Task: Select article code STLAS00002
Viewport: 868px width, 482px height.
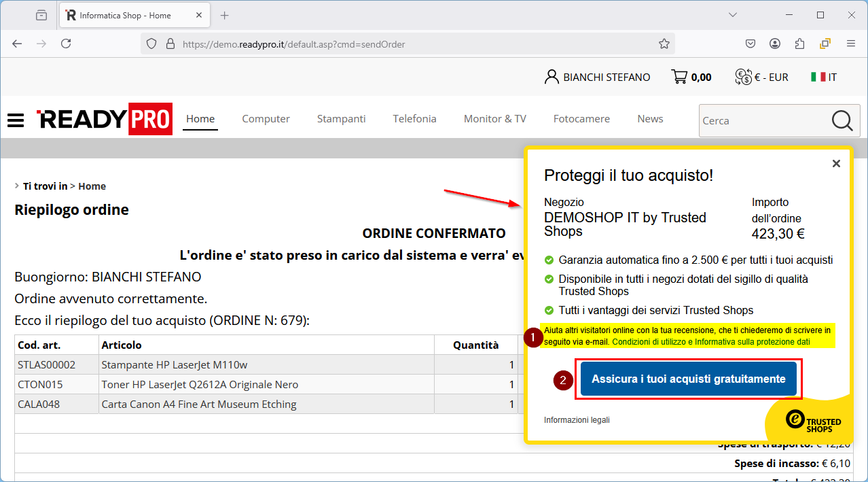Action: tap(46, 365)
